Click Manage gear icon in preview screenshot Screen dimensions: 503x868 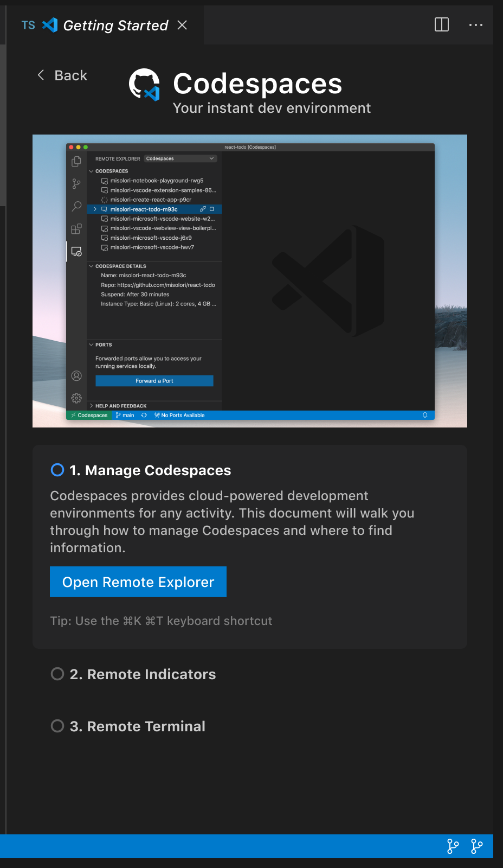pyautogui.click(x=76, y=398)
